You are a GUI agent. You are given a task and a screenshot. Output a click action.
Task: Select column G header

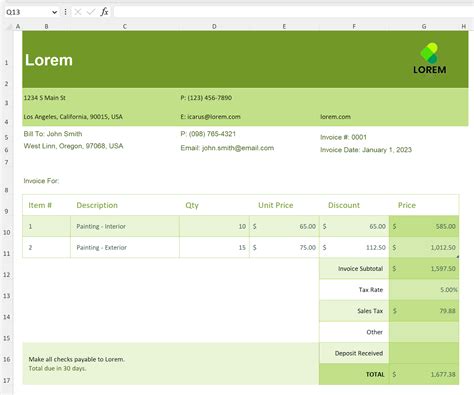pyautogui.click(x=424, y=26)
